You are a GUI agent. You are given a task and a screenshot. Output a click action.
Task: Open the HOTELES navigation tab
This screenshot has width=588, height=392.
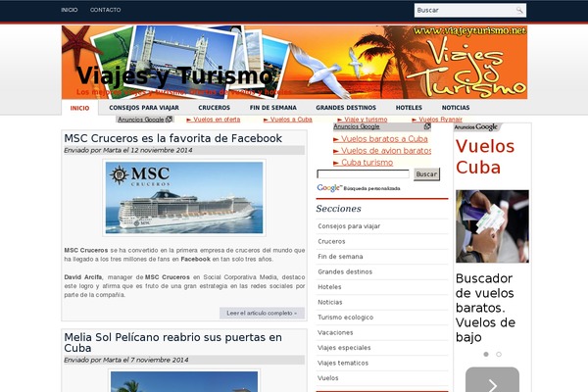coord(409,108)
